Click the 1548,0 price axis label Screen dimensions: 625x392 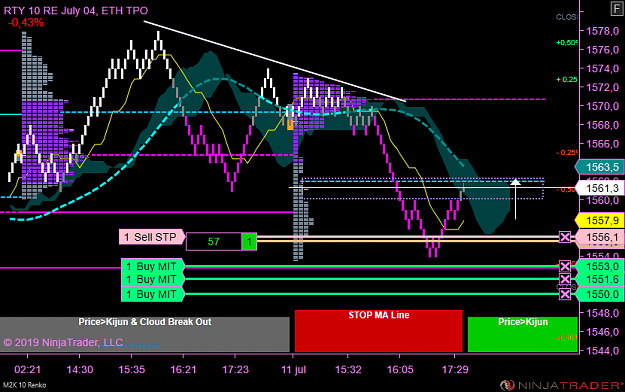click(602, 313)
